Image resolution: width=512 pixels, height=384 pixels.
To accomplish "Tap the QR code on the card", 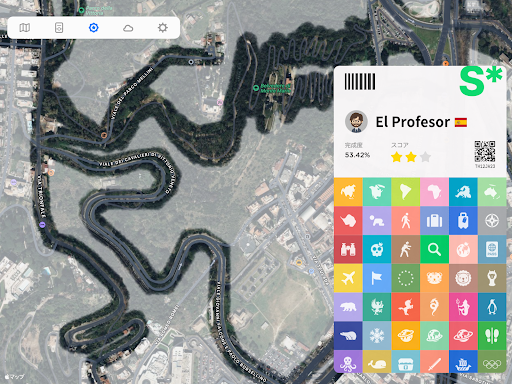I will (485, 151).
